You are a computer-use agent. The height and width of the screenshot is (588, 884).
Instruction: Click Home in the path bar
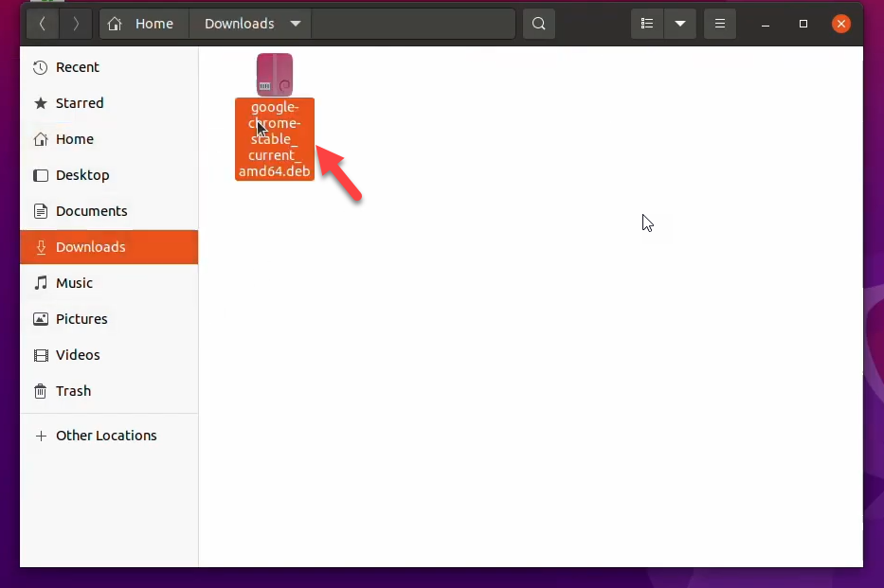tap(144, 24)
